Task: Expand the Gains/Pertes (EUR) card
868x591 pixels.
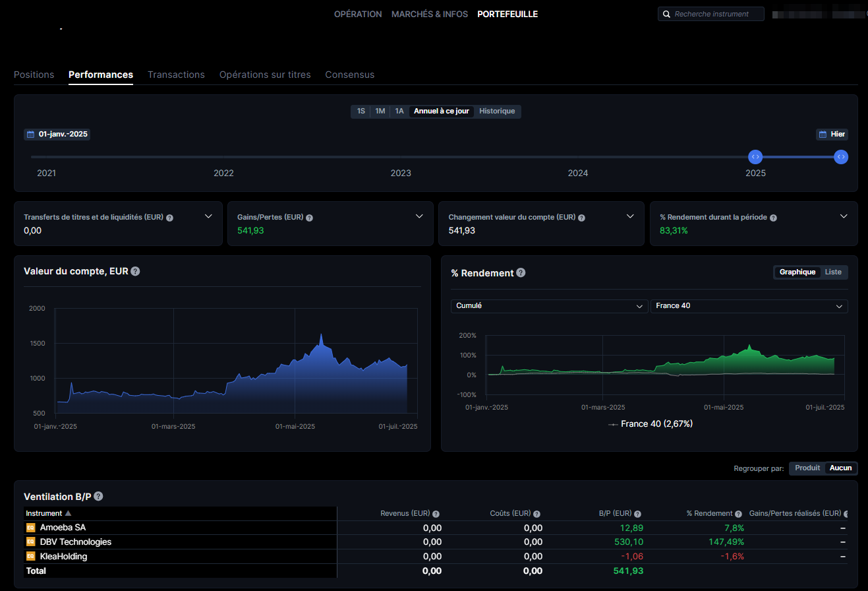Action: tap(419, 216)
